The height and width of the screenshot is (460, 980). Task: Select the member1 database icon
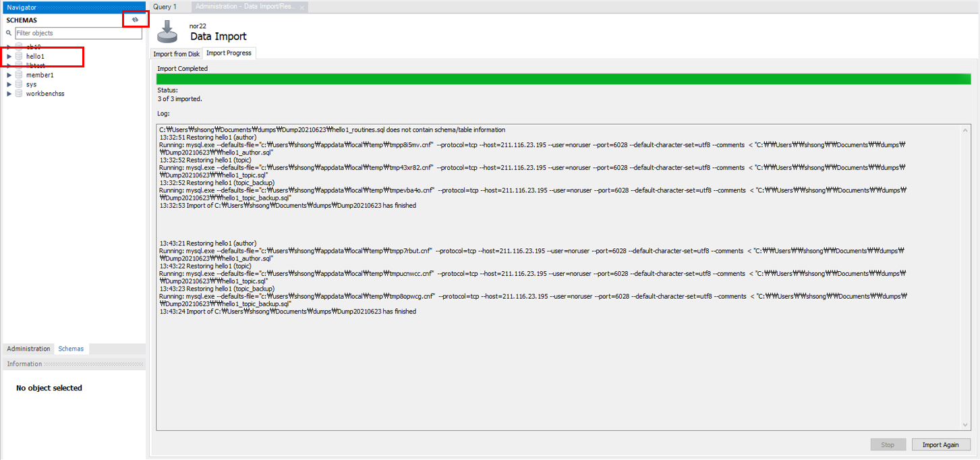[19, 75]
